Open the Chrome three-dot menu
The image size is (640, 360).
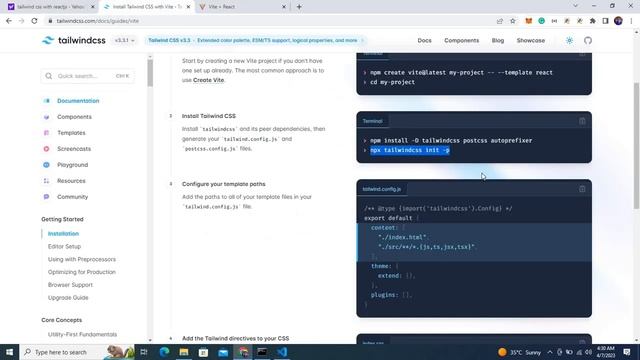(x=631, y=21)
